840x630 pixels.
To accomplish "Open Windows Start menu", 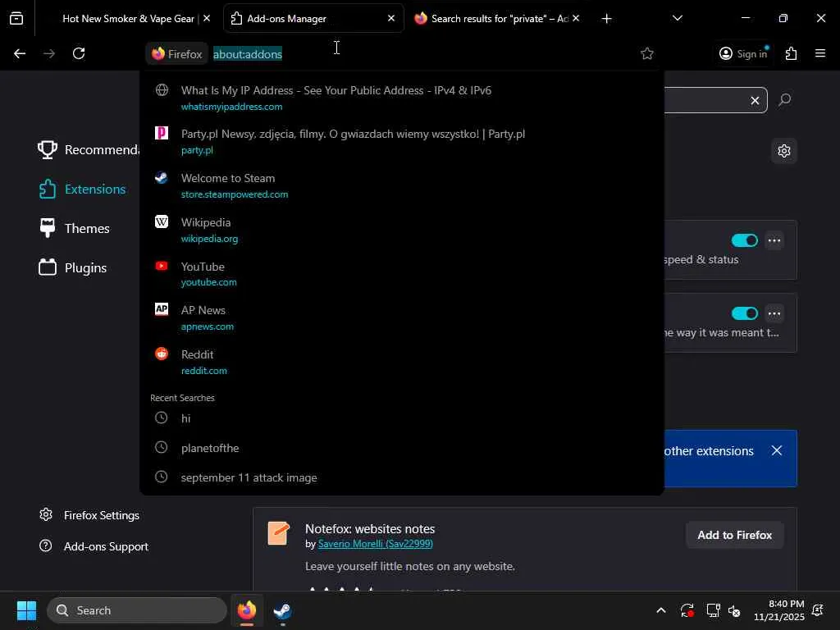I will [26, 610].
